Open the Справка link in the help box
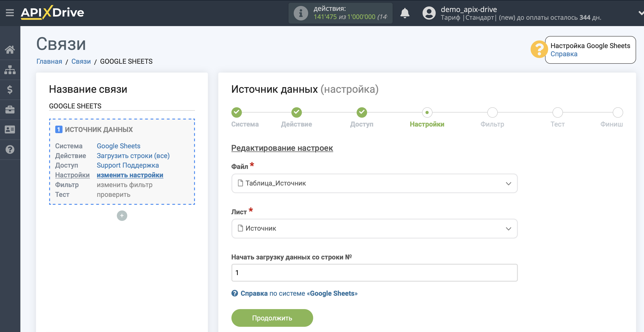The image size is (644, 332). pyautogui.click(x=564, y=54)
